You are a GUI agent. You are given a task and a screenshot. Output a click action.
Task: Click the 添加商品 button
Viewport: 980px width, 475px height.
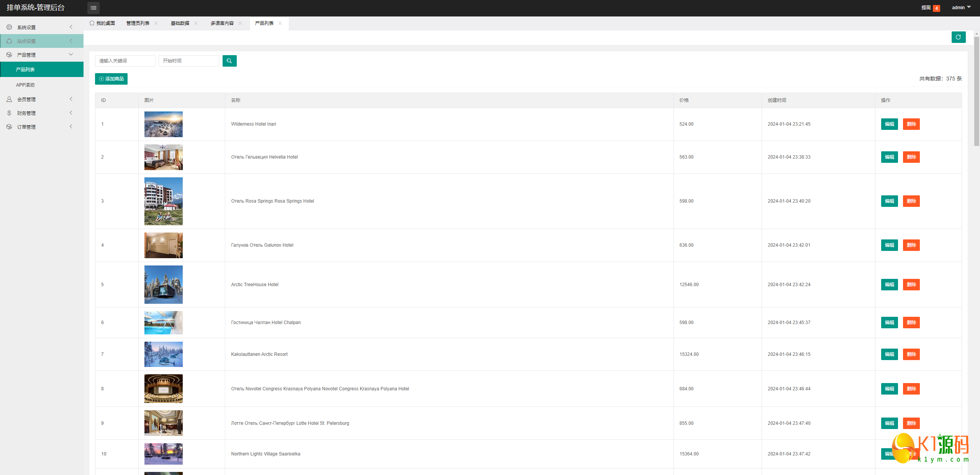tap(111, 79)
